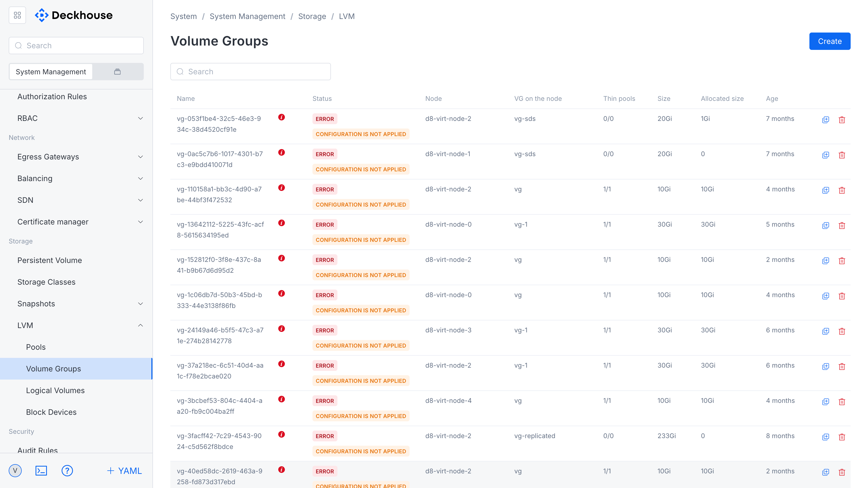Image resolution: width=868 pixels, height=488 pixels.
Task: Open the user avatar V menu
Action: point(15,470)
